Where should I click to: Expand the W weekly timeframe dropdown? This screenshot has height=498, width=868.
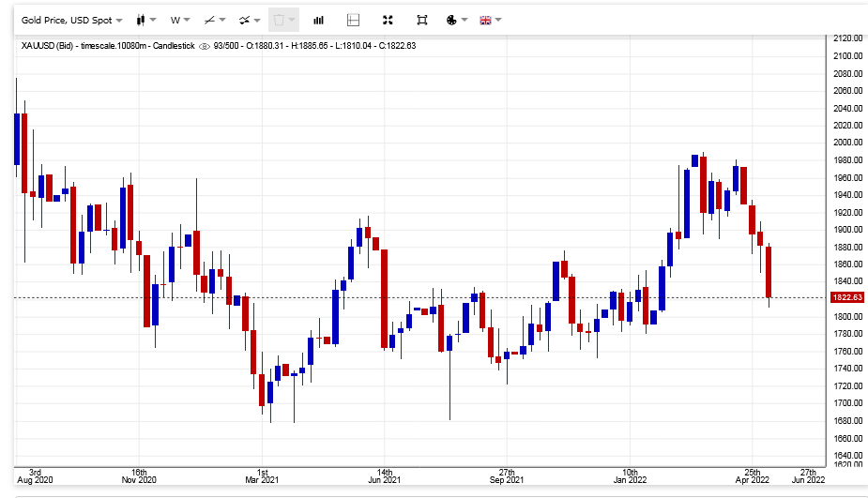tap(179, 20)
